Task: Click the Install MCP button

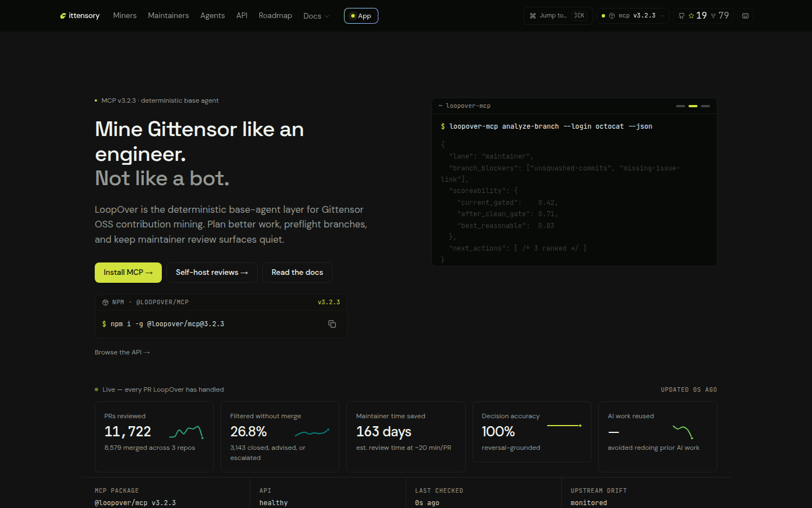Action: point(128,273)
